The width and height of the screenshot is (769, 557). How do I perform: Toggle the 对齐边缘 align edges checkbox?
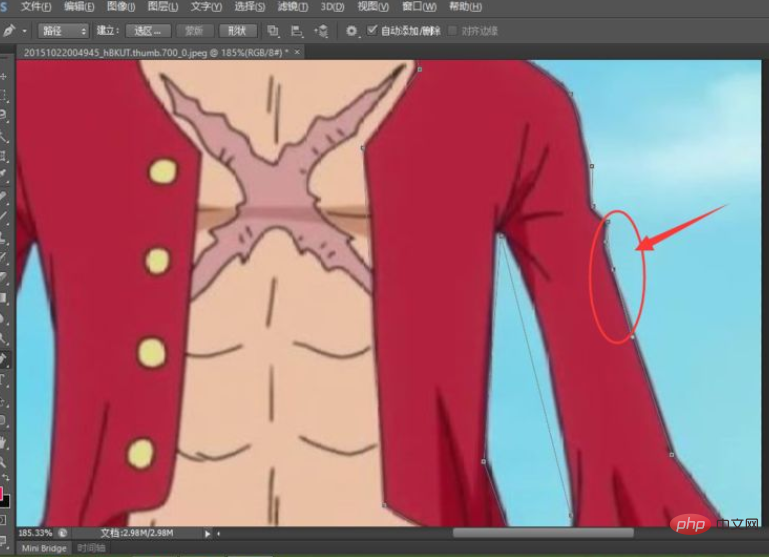pos(452,31)
